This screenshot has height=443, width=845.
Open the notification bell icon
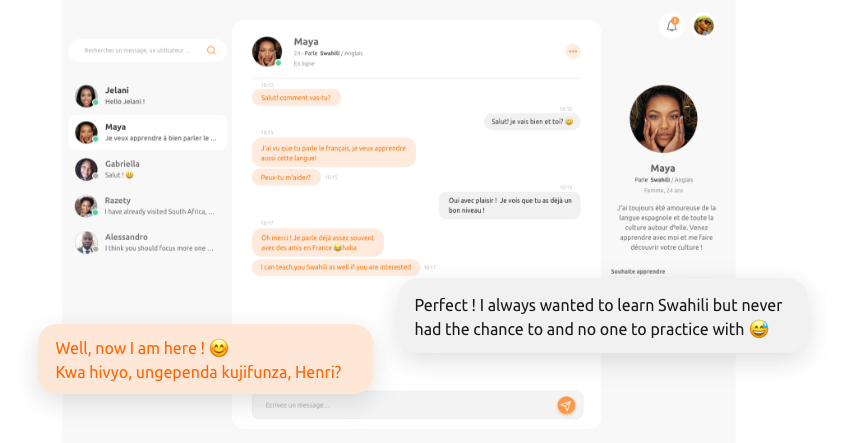671,25
